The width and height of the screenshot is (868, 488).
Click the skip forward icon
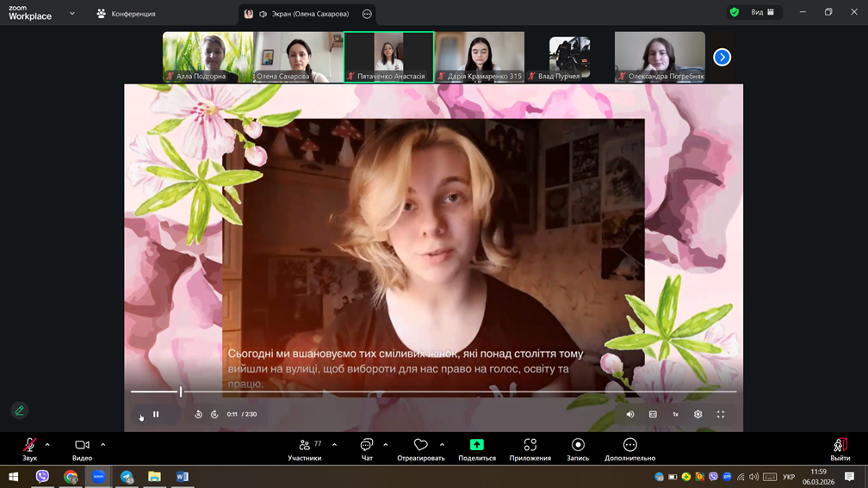pyautogui.click(x=214, y=414)
